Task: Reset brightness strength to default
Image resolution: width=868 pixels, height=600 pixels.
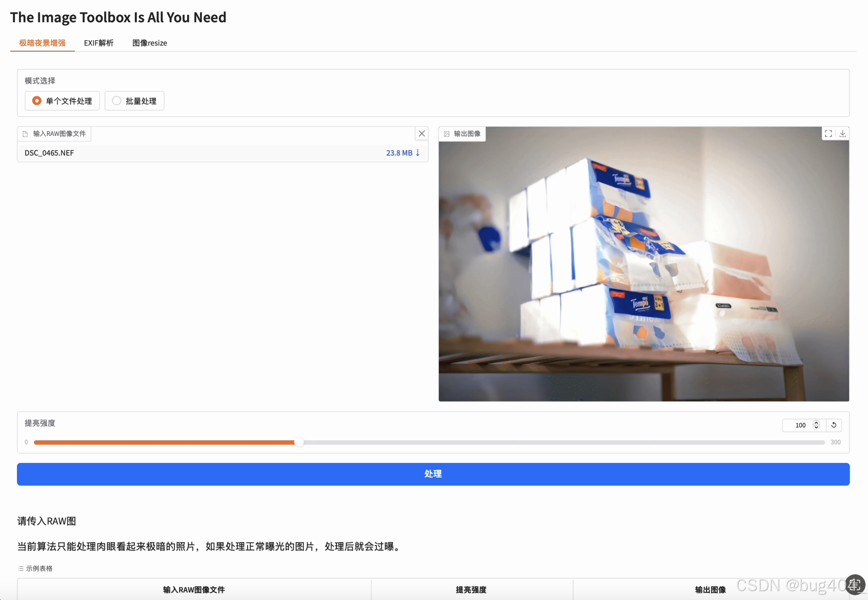Action: 834,425
